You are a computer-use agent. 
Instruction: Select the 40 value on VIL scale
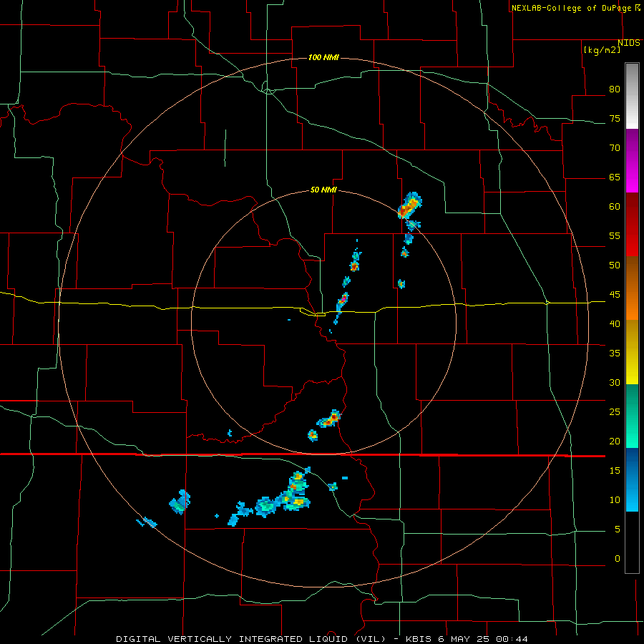point(615,323)
